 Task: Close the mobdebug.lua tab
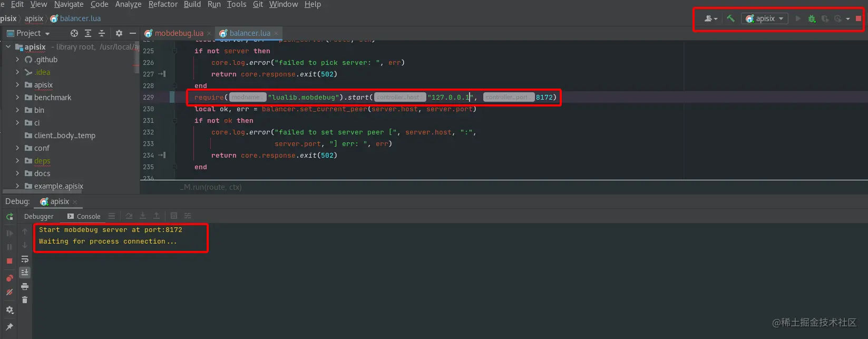209,33
